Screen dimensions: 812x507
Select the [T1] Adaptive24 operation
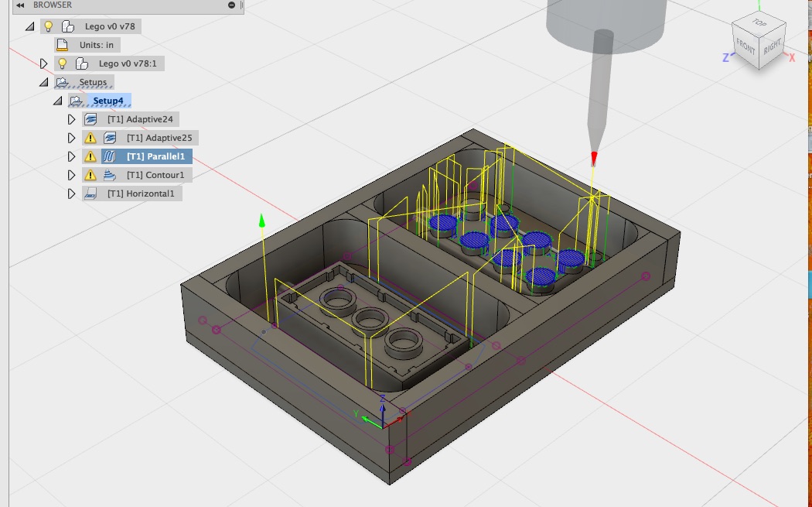click(x=140, y=119)
